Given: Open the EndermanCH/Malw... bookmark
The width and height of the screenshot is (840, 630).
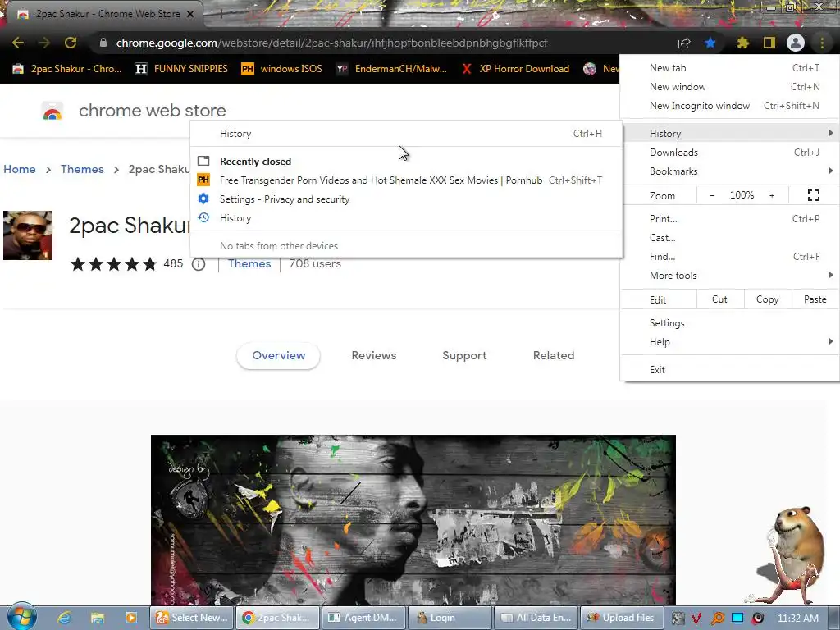Looking at the screenshot, I should 391,69.
